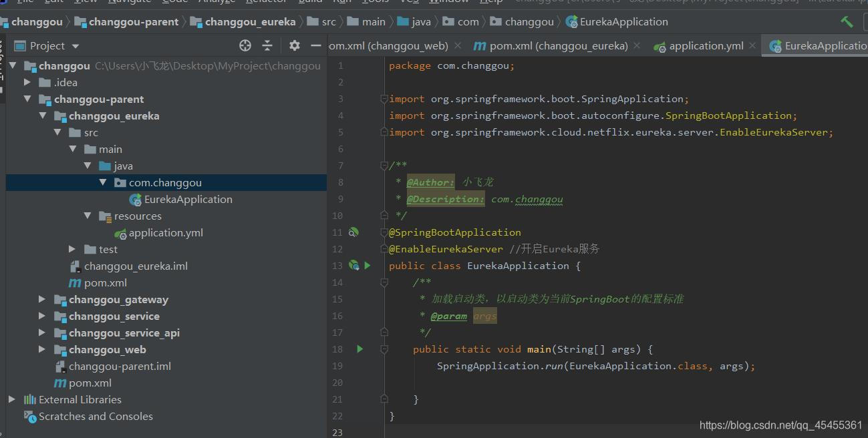
Task: Click SpringApplication.run call on line 19
Action: pos(500,366)
